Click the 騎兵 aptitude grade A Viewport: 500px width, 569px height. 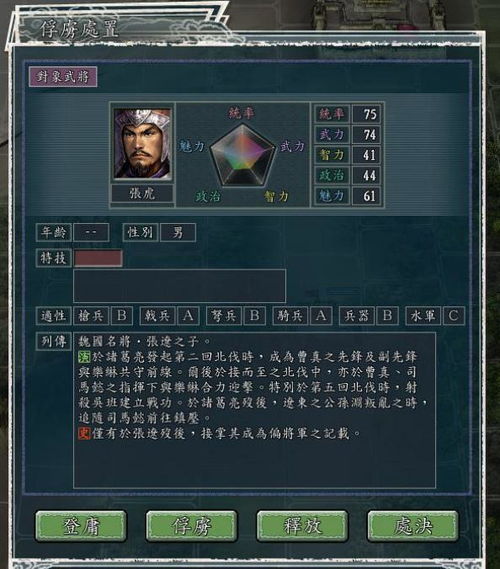(321, 316)
